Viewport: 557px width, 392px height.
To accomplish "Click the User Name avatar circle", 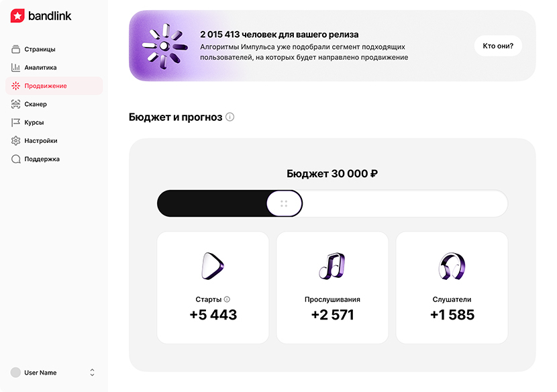I will click(x=15, y=373).
